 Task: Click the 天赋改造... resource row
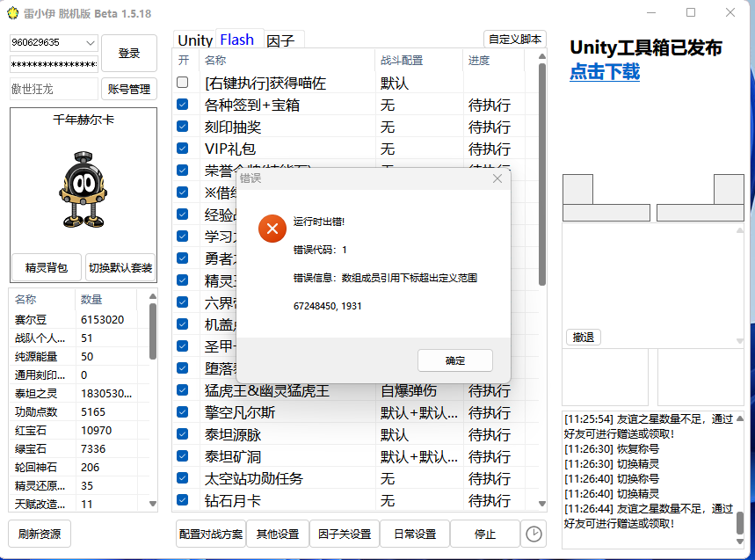pyautogui.click(x=79, y=504)
